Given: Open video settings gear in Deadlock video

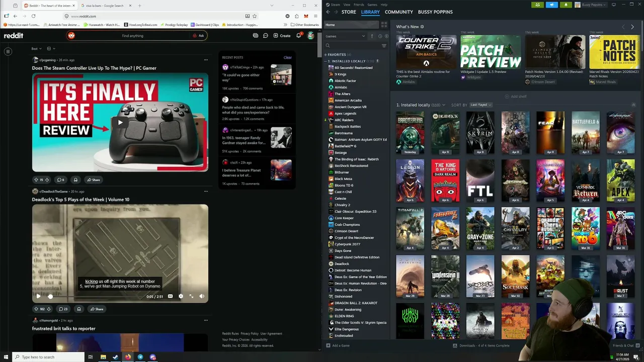Looking at the screenshot, I should [181, 296].
